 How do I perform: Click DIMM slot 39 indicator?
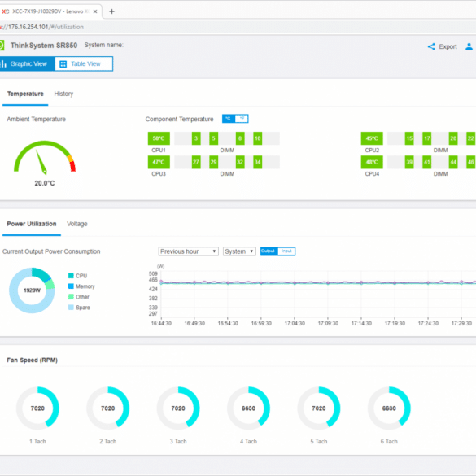coord(409,162)
